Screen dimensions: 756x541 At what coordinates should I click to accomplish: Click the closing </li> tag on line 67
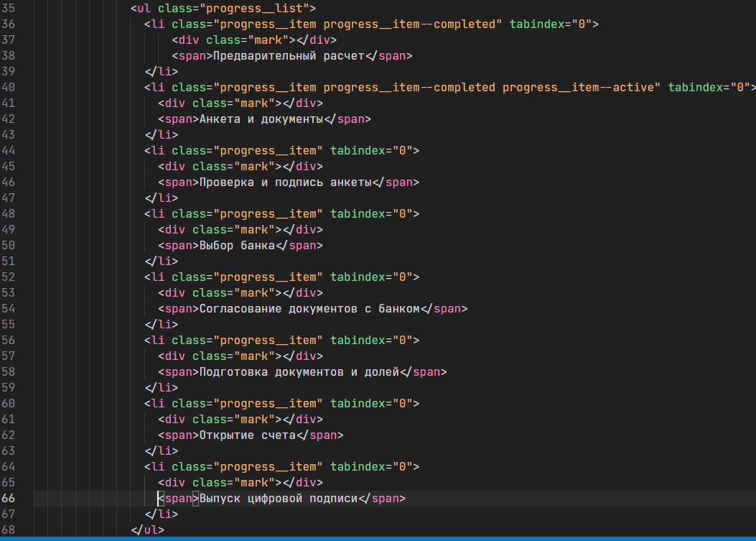[x=162, y=514]
